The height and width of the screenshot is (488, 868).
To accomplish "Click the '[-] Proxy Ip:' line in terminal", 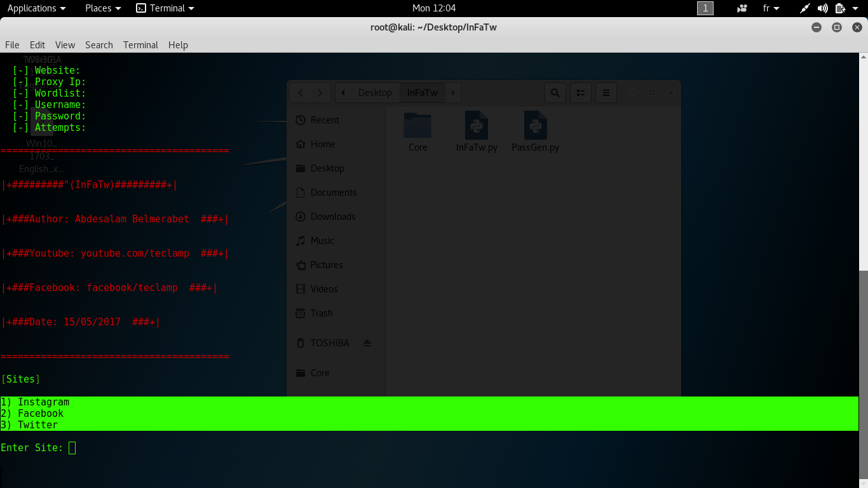I will tap(50, 82).
